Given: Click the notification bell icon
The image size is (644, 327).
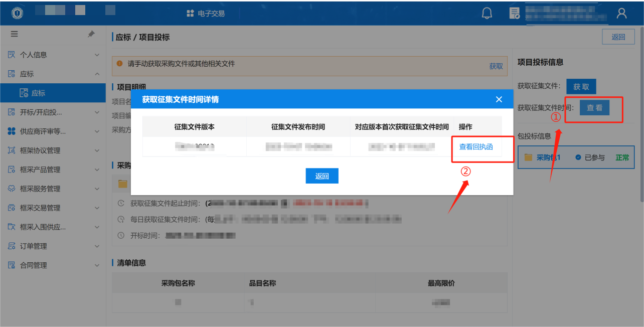Looking at the screenshot, I should (x=487, y=14).
